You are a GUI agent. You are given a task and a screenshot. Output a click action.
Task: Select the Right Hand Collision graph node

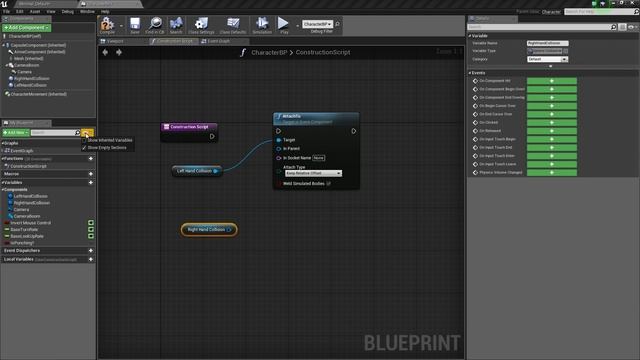209,229
